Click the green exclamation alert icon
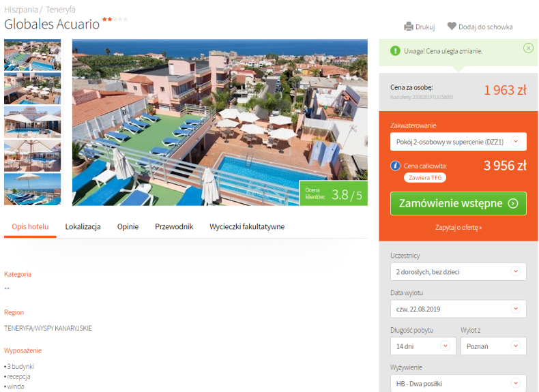Viewport: 539px width, 392px height. 395,51
